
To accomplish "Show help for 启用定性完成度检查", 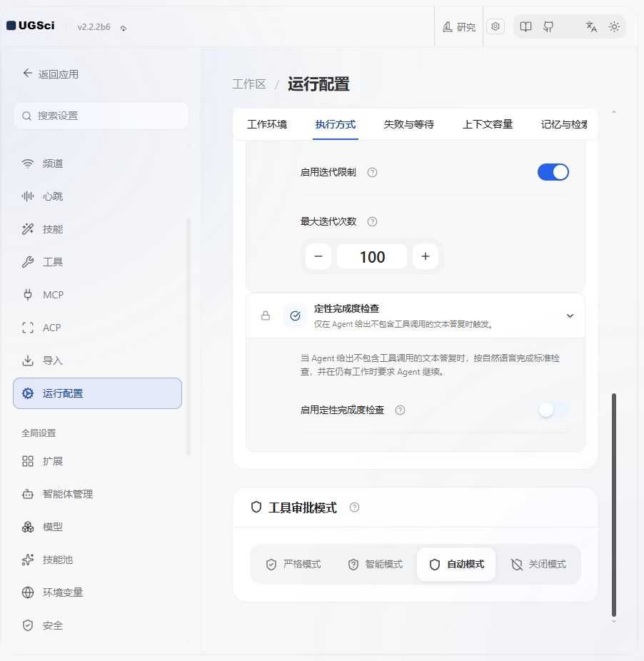I will click(400, 410).
